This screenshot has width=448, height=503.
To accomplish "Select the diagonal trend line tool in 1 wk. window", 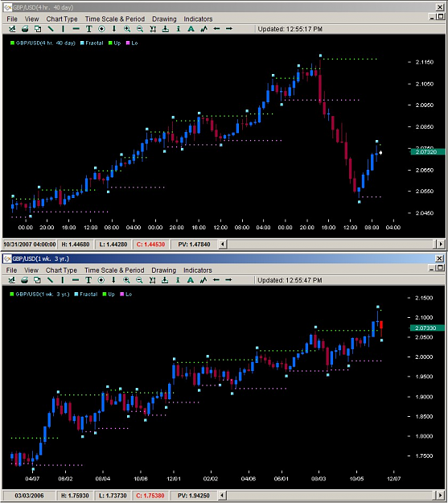I will (50, 280).
